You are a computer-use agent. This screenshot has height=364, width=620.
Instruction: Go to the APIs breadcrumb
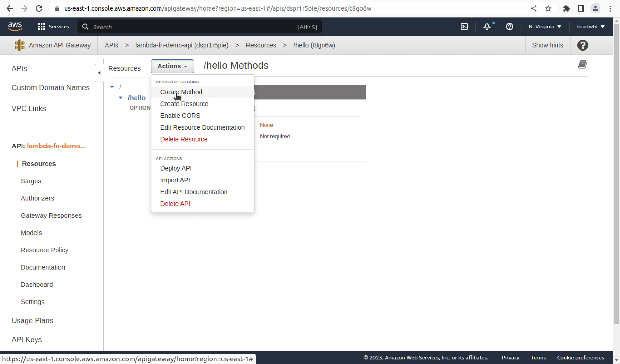pos(111,45)
